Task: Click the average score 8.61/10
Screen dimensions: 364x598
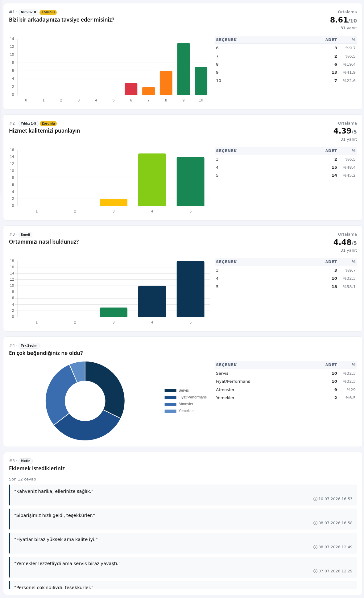Action: point(343,20)
